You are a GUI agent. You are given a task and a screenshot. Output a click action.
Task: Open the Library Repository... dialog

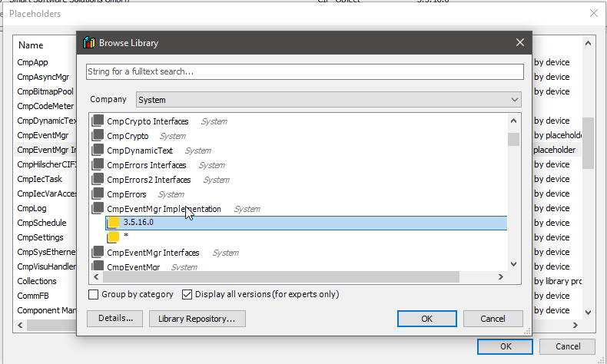(x=197, y=318)
